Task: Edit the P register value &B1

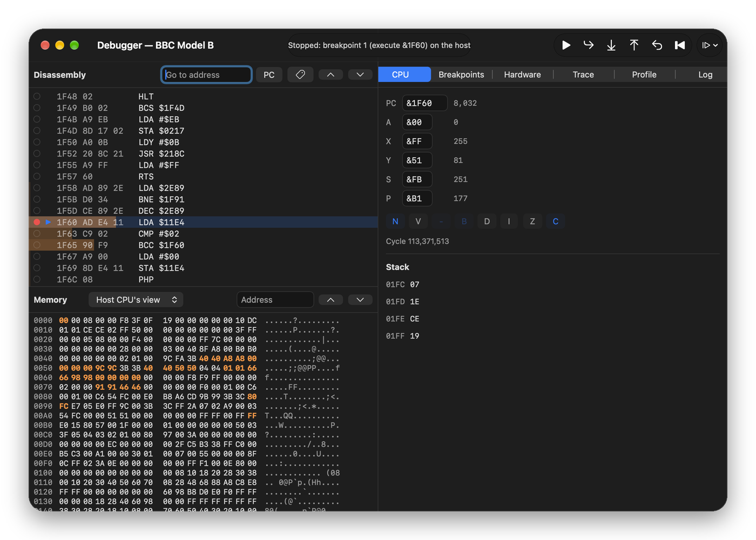Action: click(x=417, y=198)
